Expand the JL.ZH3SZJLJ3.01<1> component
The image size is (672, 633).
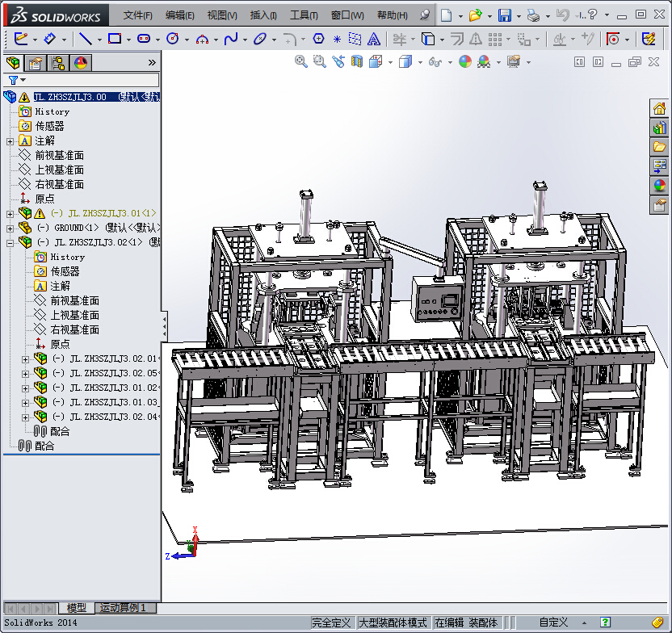[x=10, y=214]
